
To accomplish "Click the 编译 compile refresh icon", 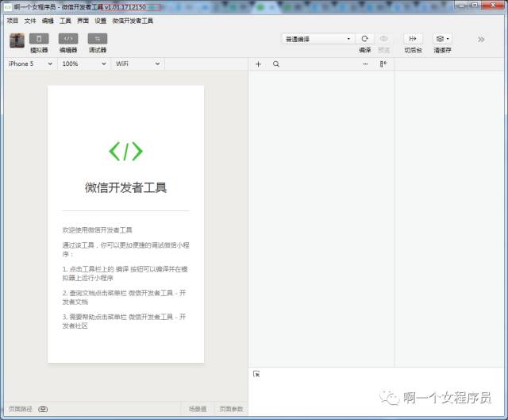I will [365, 39].
